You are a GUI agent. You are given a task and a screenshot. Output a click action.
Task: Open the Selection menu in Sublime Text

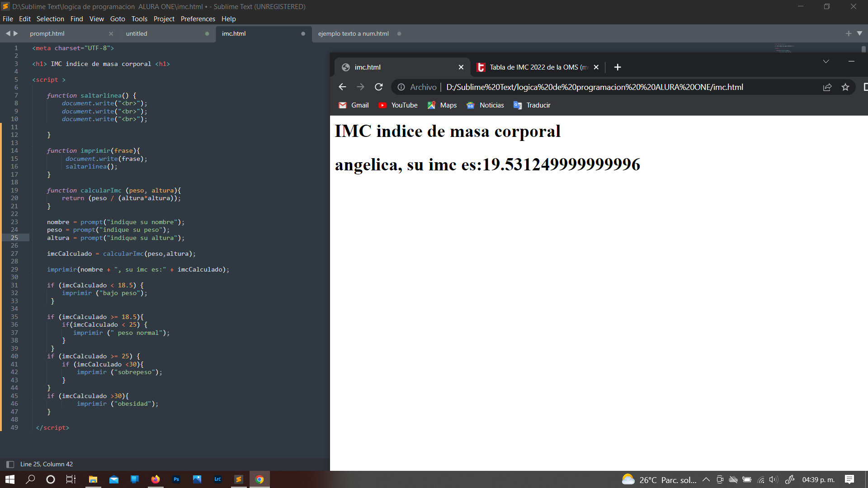(49, 19)
